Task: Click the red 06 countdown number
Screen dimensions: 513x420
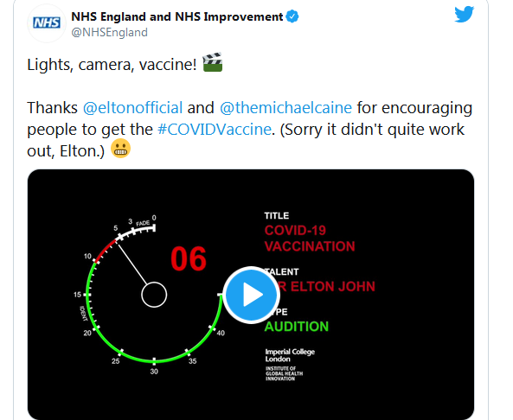Action: tap(189, 259)
